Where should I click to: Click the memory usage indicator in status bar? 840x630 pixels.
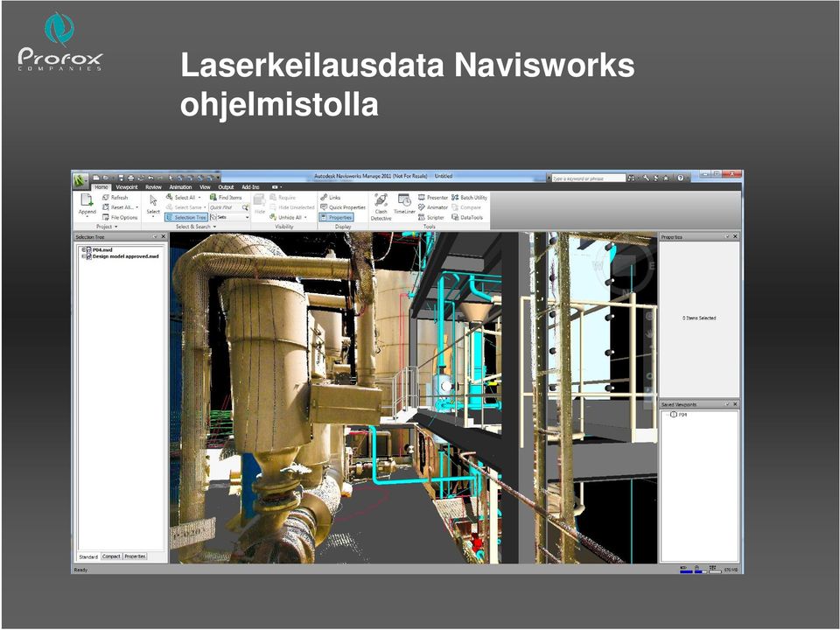point(731,570)
